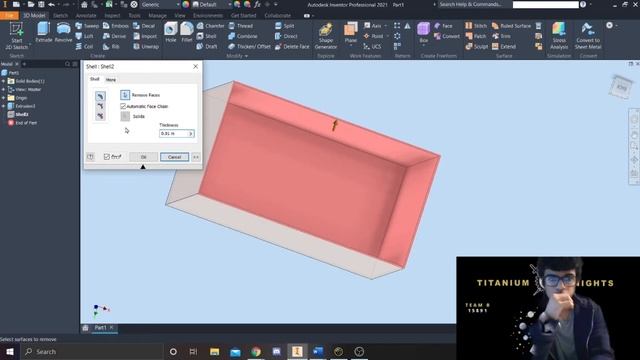Screen dimensions: 640x360
Task: Select the Patch surface tool
Action: (476, 36)
